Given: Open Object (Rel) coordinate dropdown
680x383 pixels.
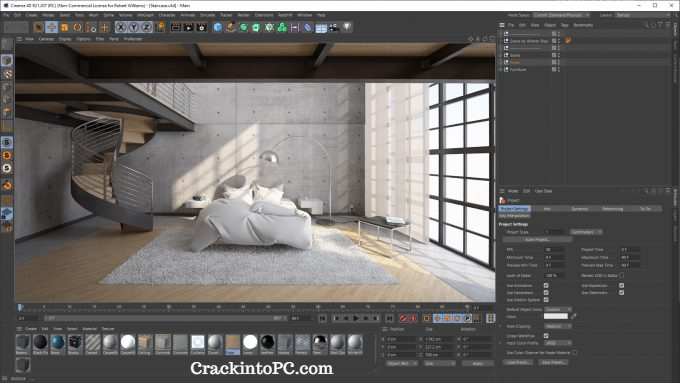Looking at the screenshot, I should (401, 363).
